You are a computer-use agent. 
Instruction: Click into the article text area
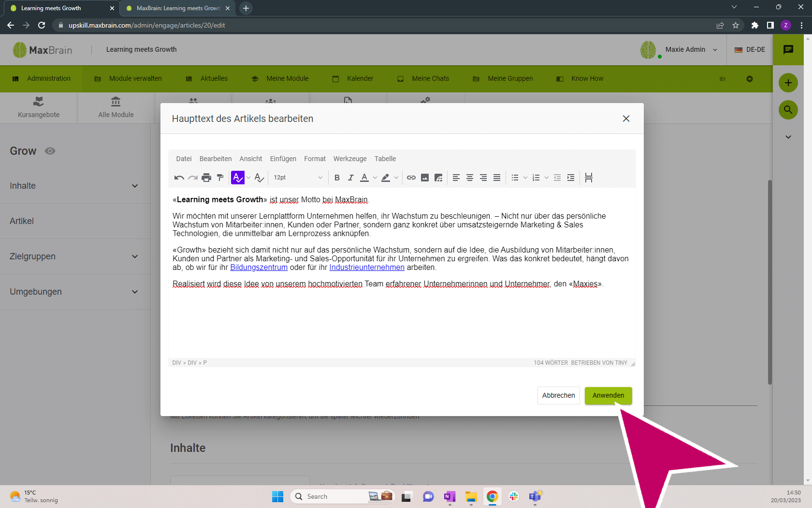pos(402,272)
